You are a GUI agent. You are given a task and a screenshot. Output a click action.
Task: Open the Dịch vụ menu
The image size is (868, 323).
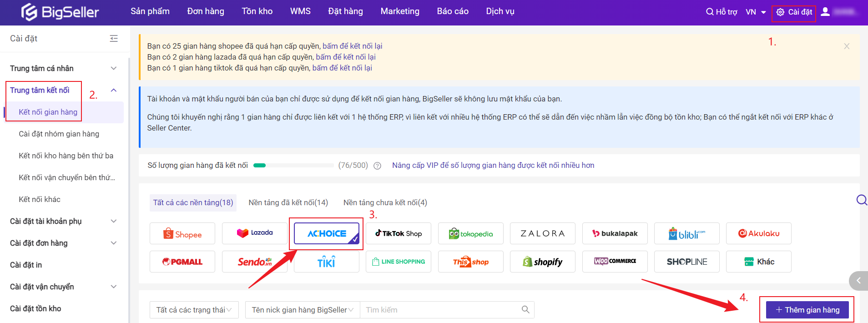500,11
